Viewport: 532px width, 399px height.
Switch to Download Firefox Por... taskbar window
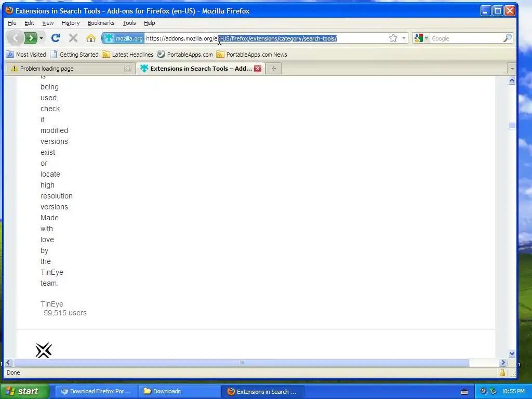pos(96,391)
